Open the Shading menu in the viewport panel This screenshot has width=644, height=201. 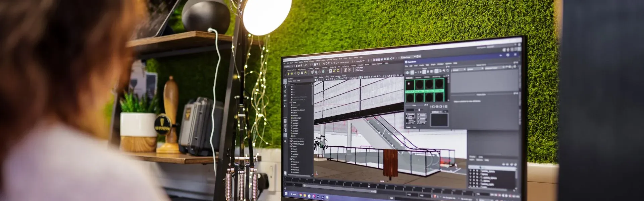[x=321, y=77]
